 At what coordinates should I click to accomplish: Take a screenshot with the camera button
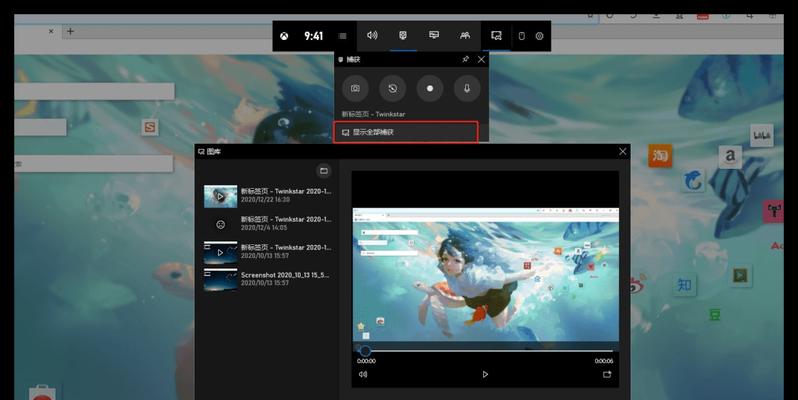point(355,89)
